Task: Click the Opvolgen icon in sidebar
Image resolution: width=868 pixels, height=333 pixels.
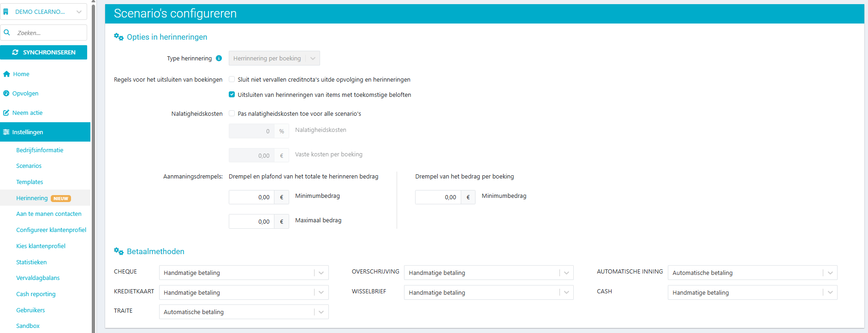Action: [x=6, y=93]
